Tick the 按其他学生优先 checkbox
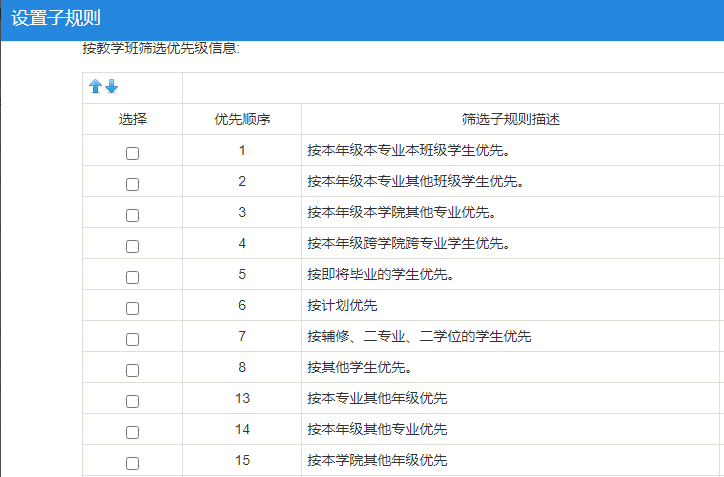The image size is (724, 477). (132, 370)
